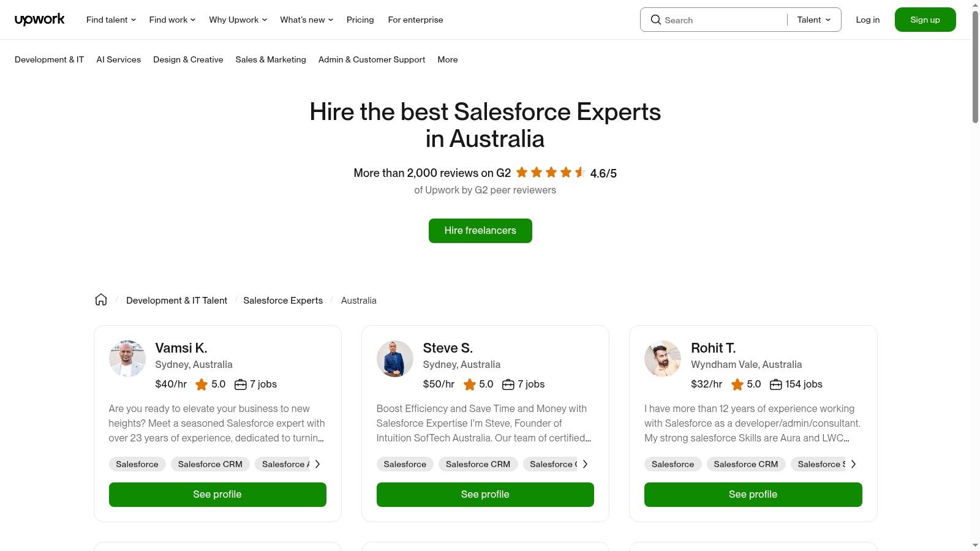Viewport: 980px width, 551px height.
Task: Switch to the AI Services category
Action: click(x=118, y=59)
